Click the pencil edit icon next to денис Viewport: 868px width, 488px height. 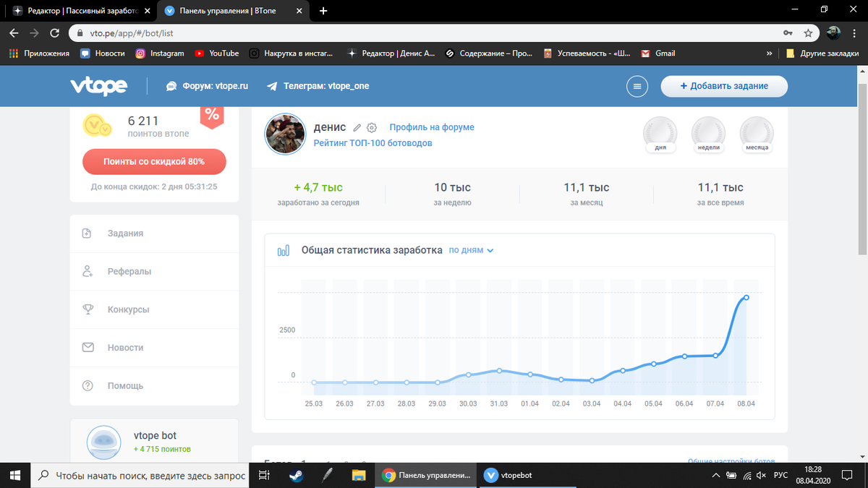pyautogui.click(x=357, y=127)
